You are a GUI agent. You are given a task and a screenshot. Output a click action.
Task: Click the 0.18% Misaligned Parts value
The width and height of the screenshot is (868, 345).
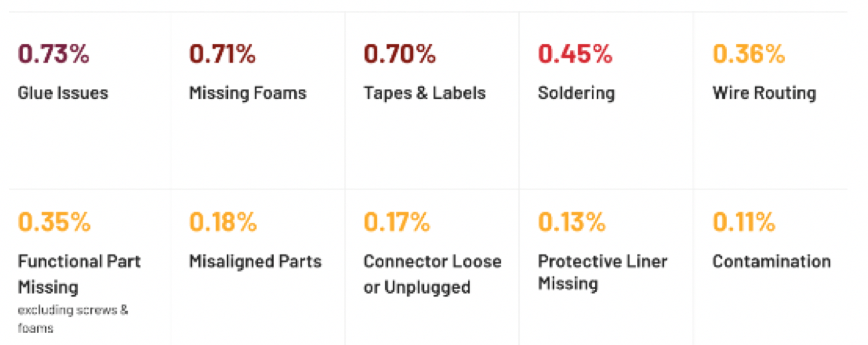click(x=223, y=222)
